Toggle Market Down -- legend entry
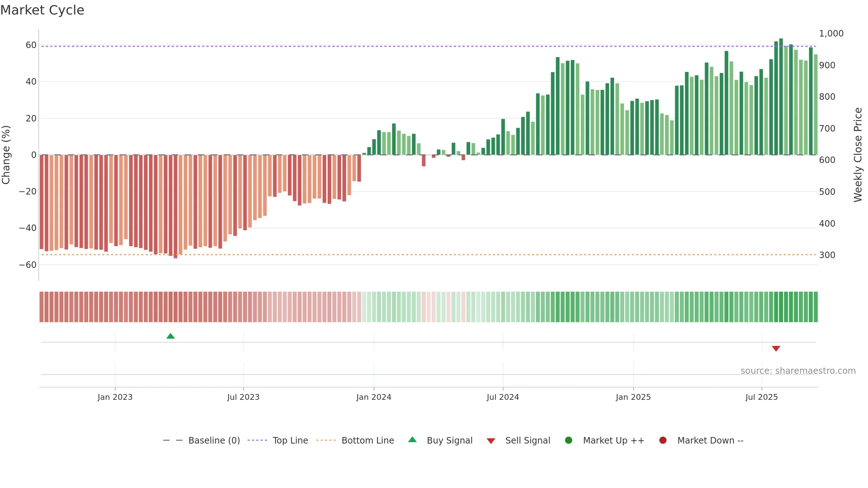868x488 pixels. click(701, 440)
